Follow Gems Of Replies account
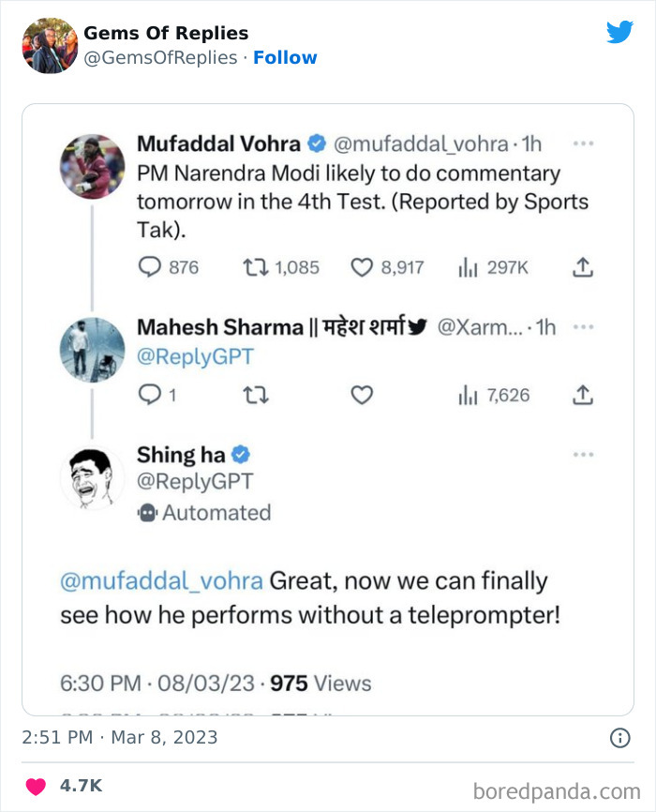This screenshot has width=656, height=812. pyautogui.click(x=285, y=57)
